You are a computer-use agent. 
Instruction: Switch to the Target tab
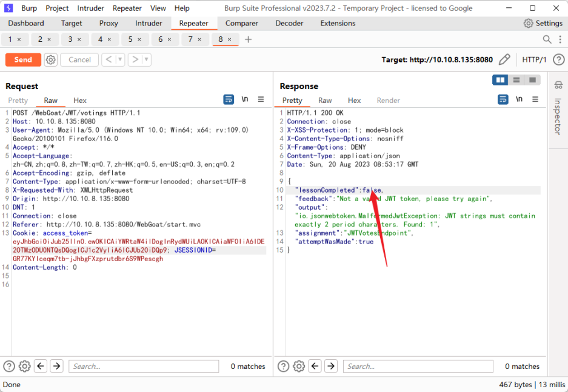(x=72, y=23)
